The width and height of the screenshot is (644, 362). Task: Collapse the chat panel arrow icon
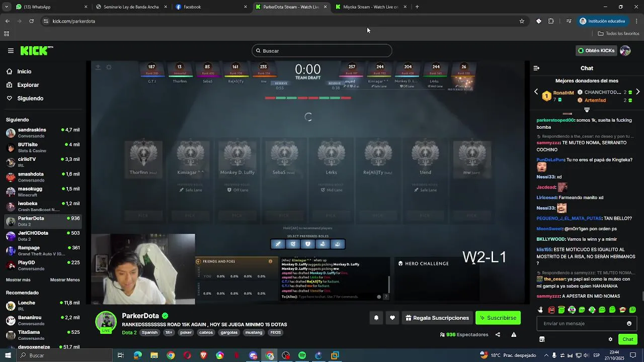[x=536, y=68]
